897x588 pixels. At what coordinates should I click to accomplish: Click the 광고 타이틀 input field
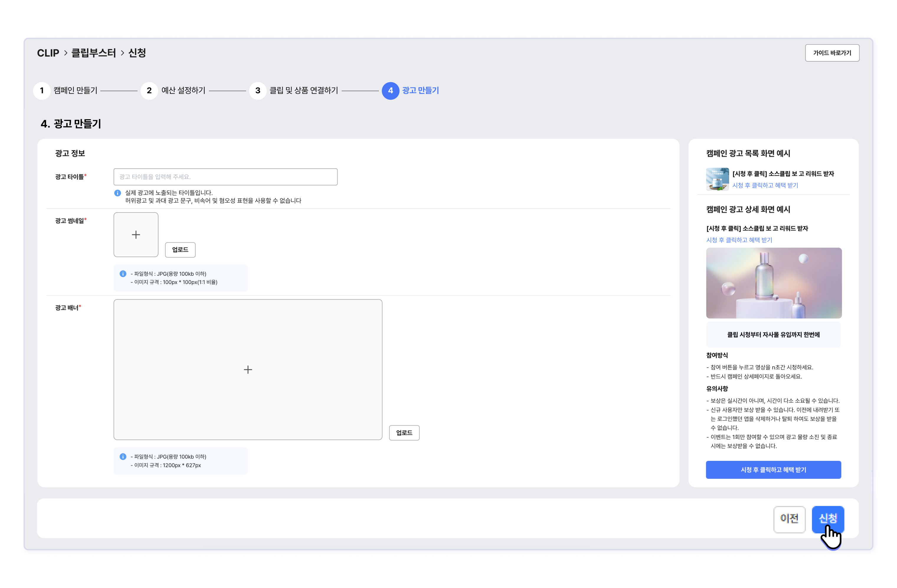pyautogui.click(x=225, y=177)
